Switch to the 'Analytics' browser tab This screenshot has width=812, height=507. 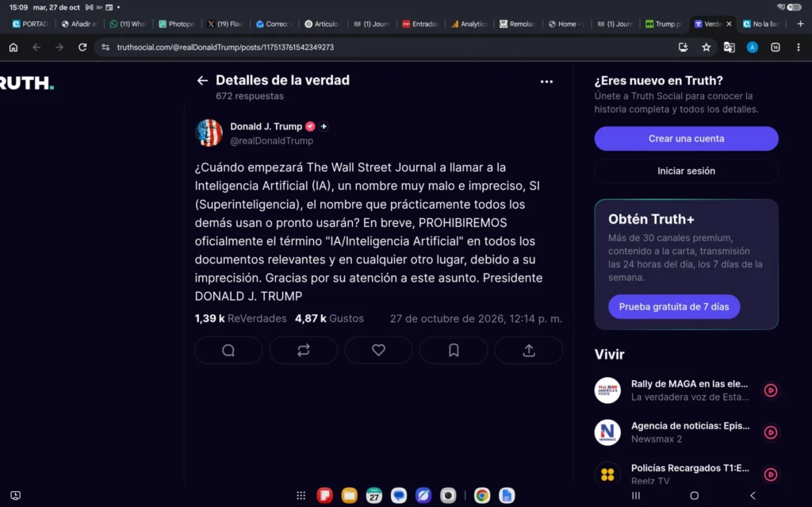coord(469,24)
